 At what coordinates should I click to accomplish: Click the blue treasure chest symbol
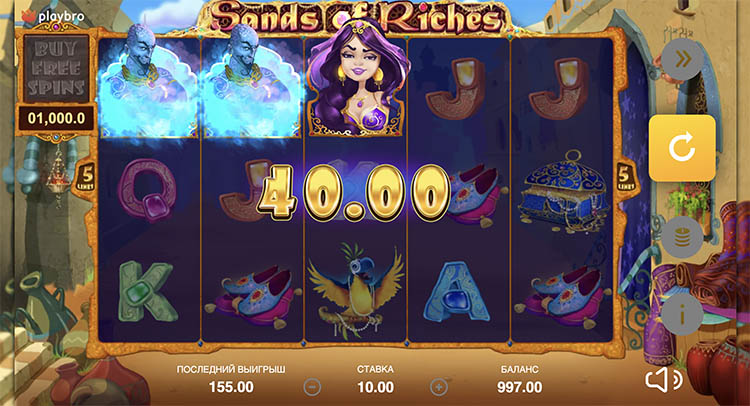tap(564, 192)
